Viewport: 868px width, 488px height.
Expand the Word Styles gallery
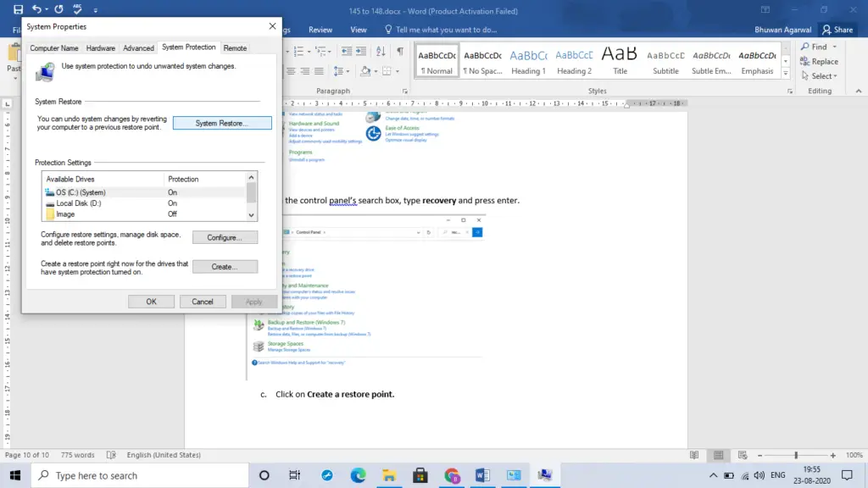[x=786, y=74]
